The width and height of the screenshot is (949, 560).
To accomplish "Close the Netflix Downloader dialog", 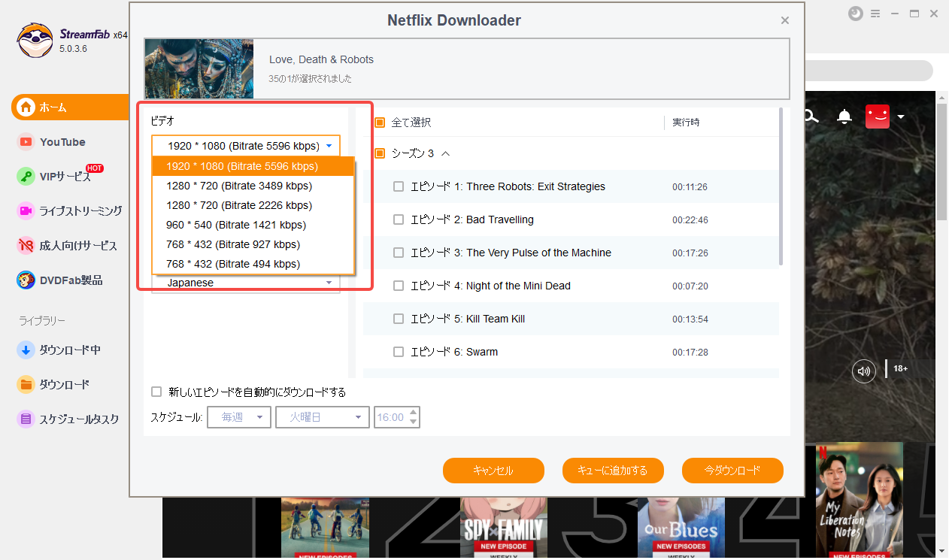I will 785,20.
